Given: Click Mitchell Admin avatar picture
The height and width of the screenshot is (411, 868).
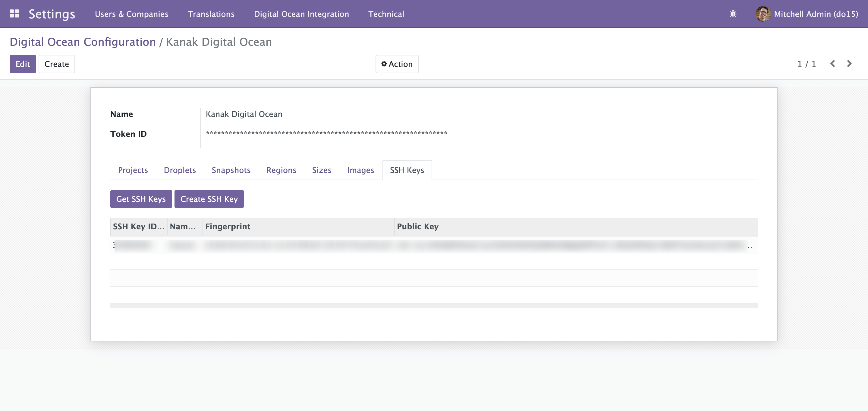Looking at the screenshot, I should (x=763, y=14).
